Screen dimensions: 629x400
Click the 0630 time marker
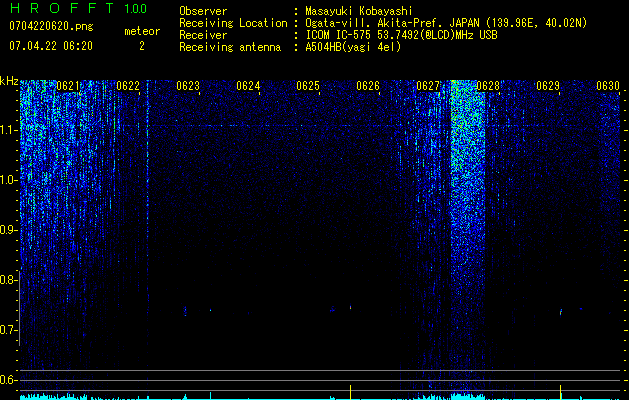[608, 86]
